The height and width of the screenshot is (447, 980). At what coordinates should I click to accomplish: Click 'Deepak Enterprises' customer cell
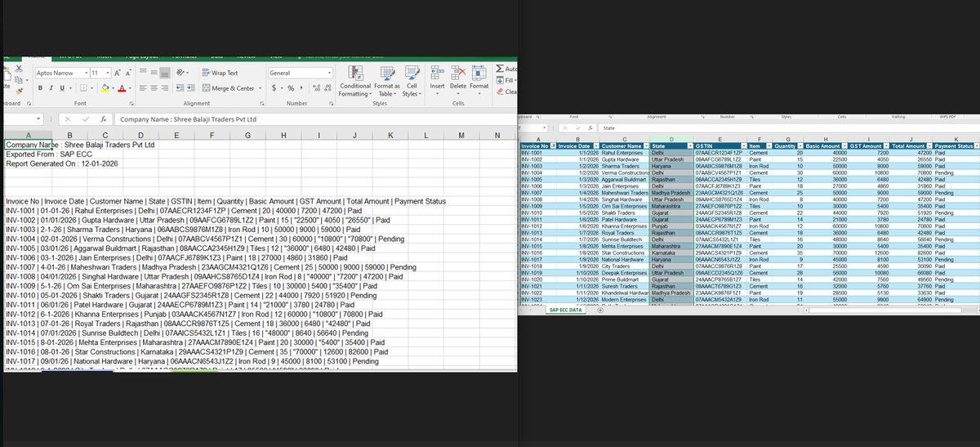click(626, 272)
